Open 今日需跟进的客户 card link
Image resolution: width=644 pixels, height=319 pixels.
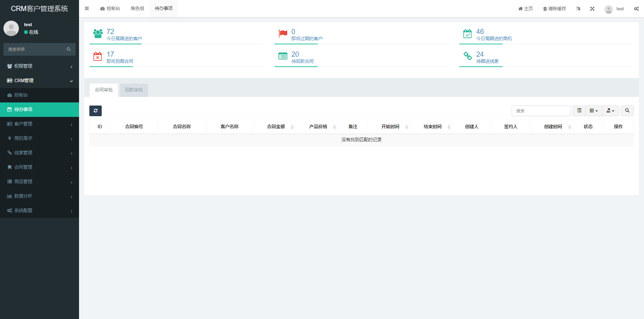(x=124, y=38)
